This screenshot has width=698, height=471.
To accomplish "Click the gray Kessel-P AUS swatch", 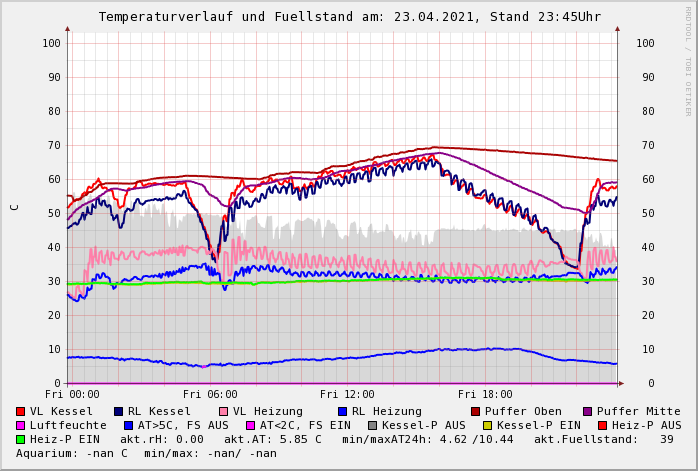I will (x=371, y=426).
